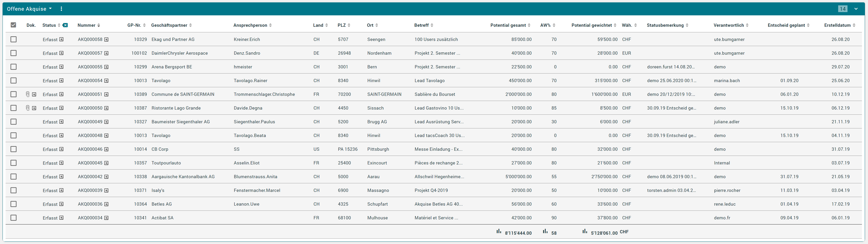Image resolution: width=868 pixels, height=244 pixels.
Task: Sort by GP-Nr. column header
Action: click(137, 25)
